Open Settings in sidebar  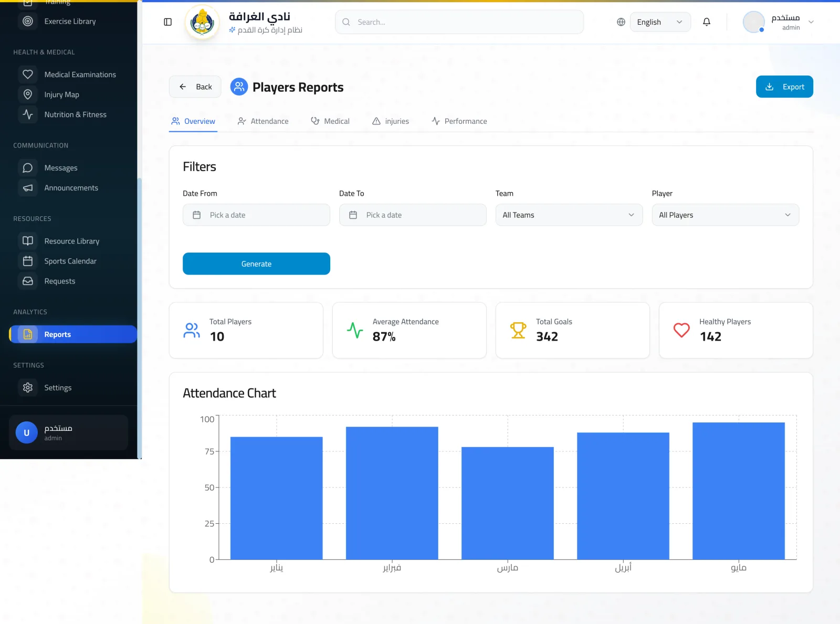pos(58,387)
